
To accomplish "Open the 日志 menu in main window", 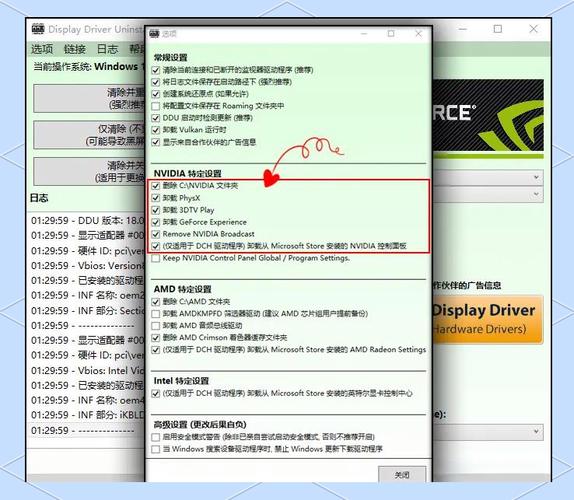I will tap(107, 49).
